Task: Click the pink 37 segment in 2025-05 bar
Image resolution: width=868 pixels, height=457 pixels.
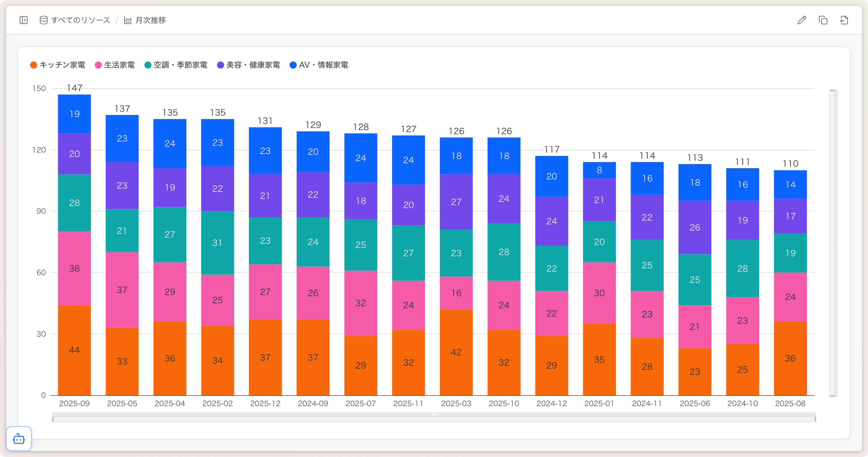Action: [122, 289]
